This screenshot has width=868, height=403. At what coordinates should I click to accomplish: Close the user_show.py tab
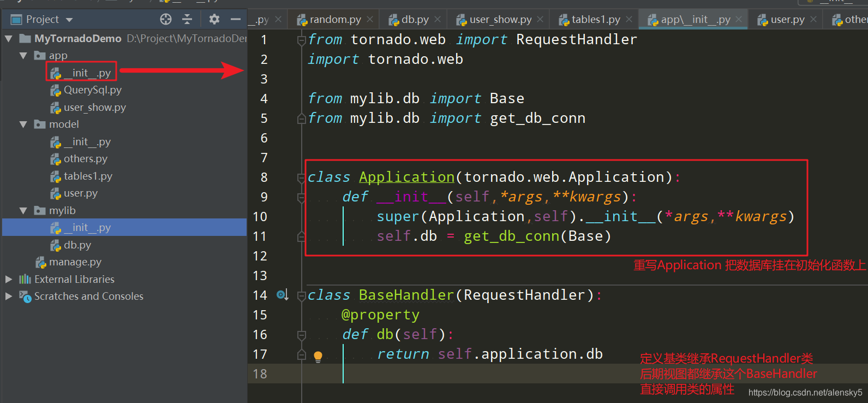[x=540, y=19]
